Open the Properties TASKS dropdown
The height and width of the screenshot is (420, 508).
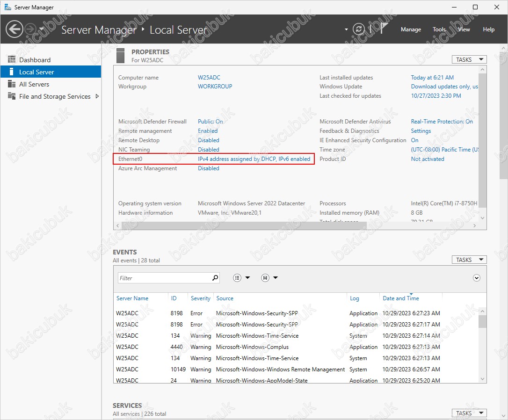tap(469, 59)
